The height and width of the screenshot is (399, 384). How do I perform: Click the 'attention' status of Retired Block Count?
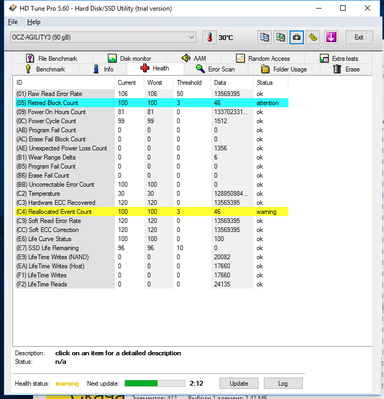tap(267, 103)
